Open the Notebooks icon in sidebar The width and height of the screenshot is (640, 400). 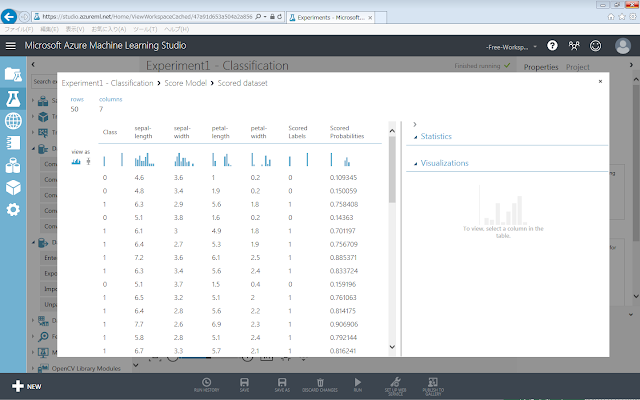point(13,143)
